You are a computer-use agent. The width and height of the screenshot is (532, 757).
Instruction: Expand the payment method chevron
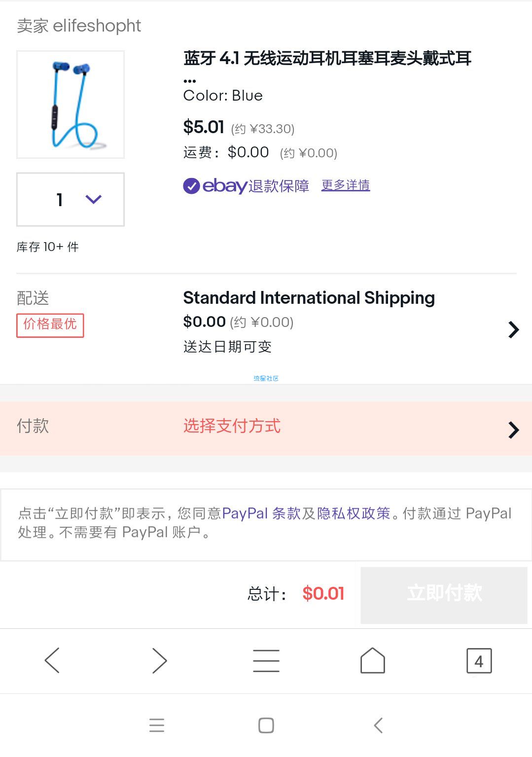pyautogui.click(x=514, y=430)
